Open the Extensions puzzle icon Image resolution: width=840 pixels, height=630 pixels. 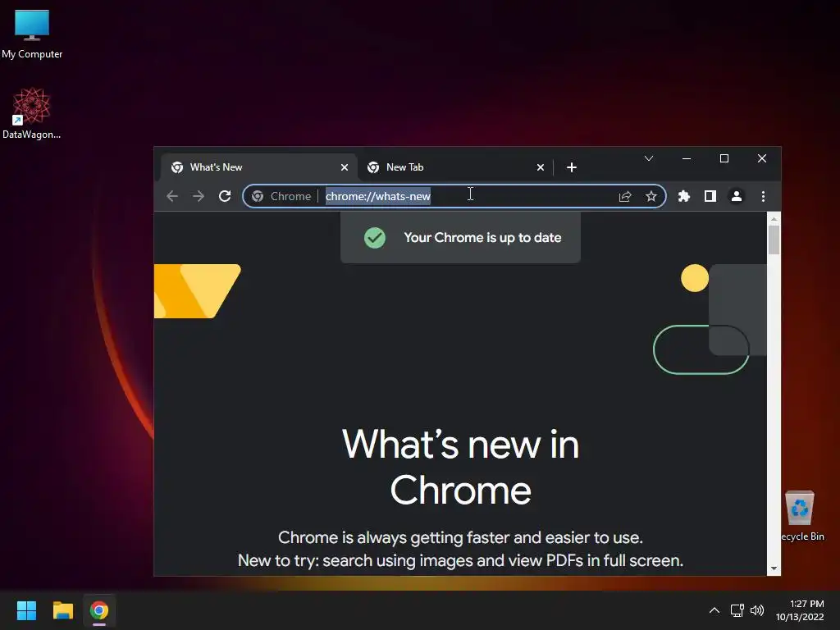tap(684, 196)
